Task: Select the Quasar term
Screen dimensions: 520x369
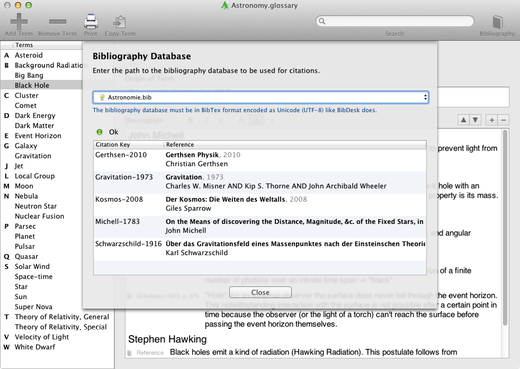Action: (26, 256)
